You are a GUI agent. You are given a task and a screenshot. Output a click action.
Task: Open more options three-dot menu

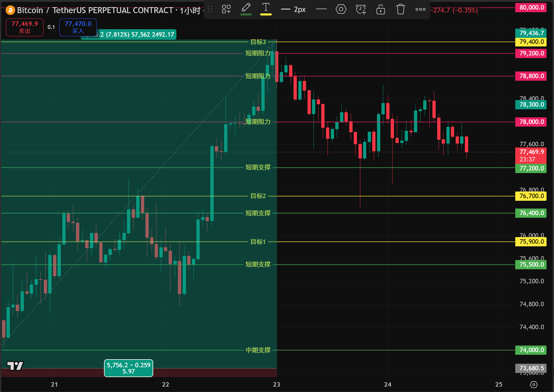tap(420, 10)
